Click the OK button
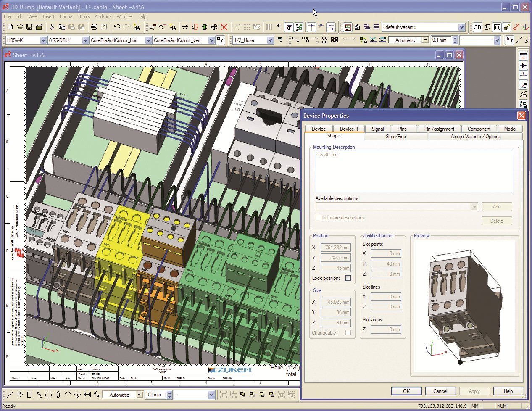 (406, 391)
